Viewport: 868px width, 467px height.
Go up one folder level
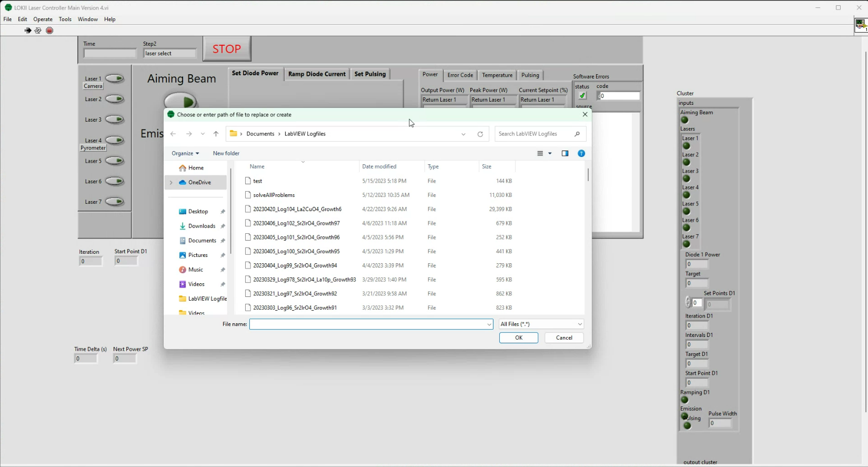(216, 134)
